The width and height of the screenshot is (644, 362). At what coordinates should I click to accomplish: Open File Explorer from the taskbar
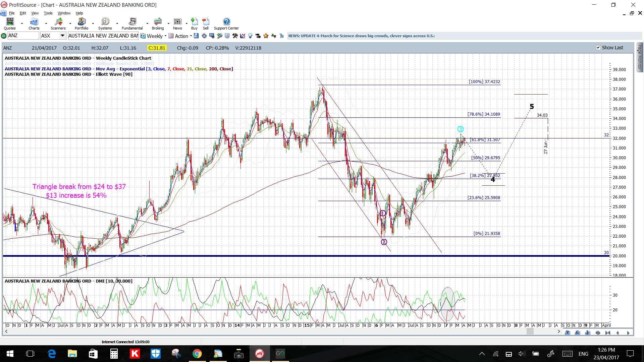pyautogui.click(x=72, y=354)
